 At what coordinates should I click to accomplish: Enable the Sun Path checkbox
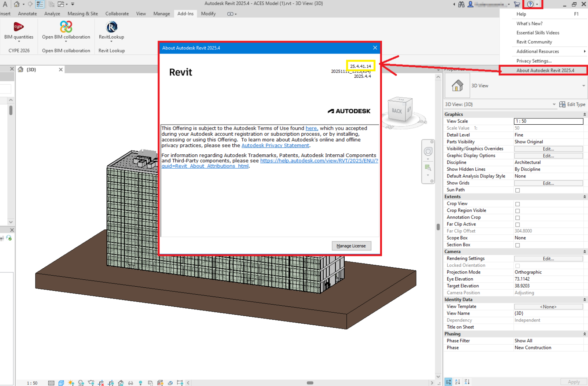point(517,190)
